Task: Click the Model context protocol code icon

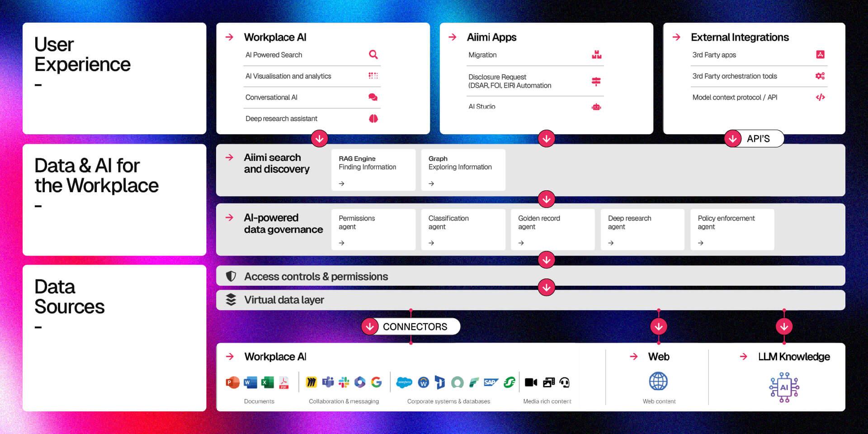Action: point(821,97)
